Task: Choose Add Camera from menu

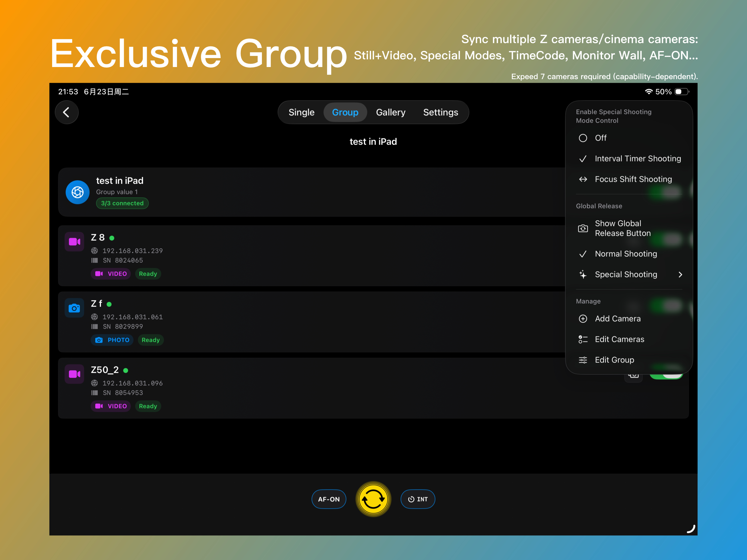Action: click(629, 319)
